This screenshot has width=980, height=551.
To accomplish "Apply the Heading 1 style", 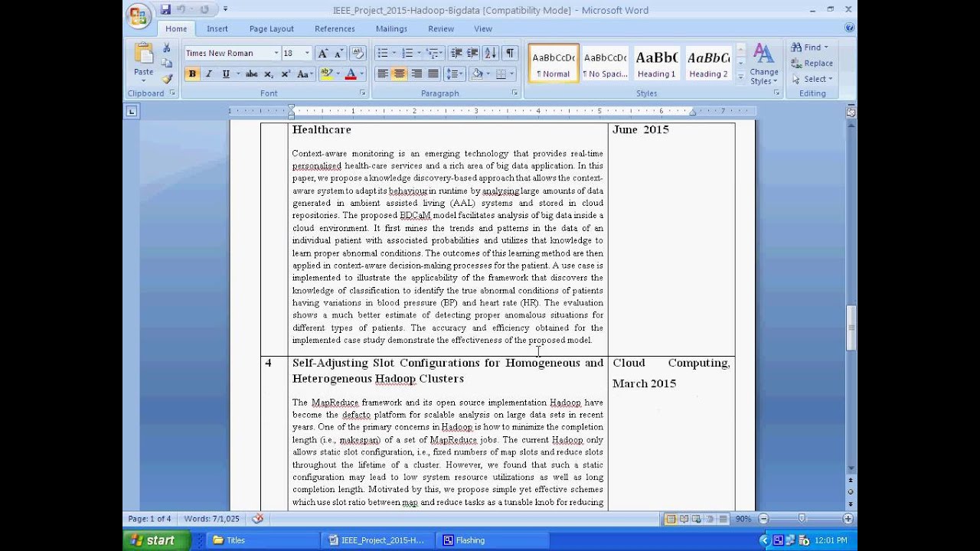I will [x=656, y=64].
